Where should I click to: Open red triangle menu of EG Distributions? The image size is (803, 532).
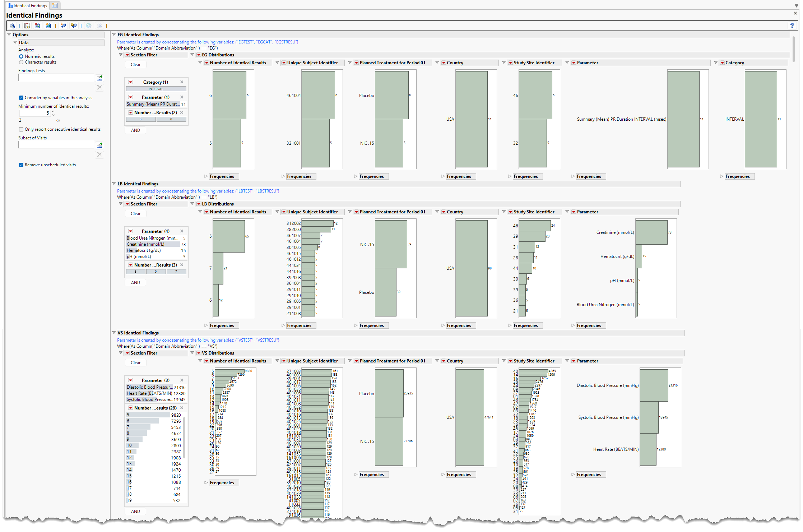pyautogui.click(x=198, y=55)
